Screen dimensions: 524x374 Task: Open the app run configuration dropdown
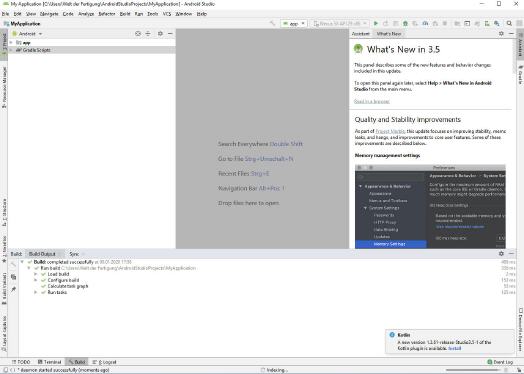pos(293,23)
